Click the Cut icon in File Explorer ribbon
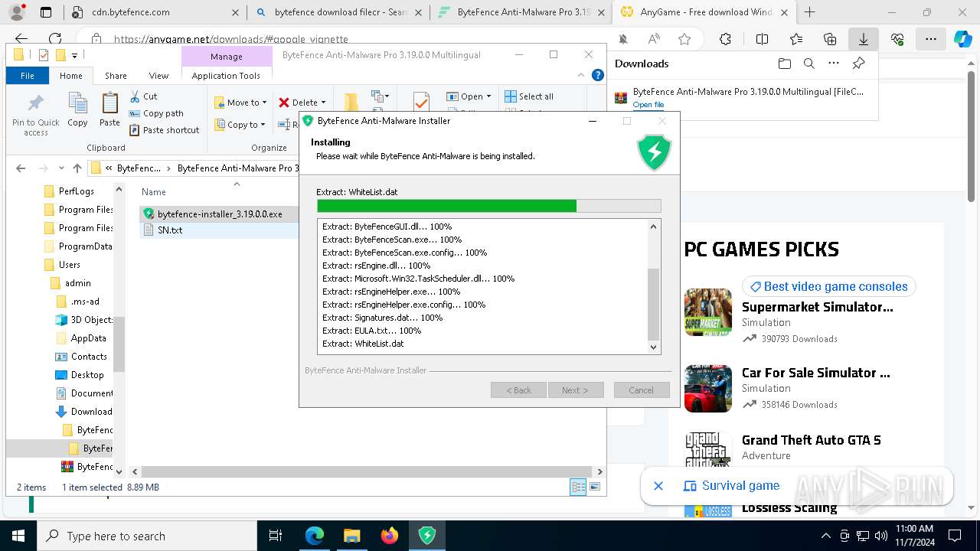The height and width of the screenshot is (551, 980). [135, 96]
